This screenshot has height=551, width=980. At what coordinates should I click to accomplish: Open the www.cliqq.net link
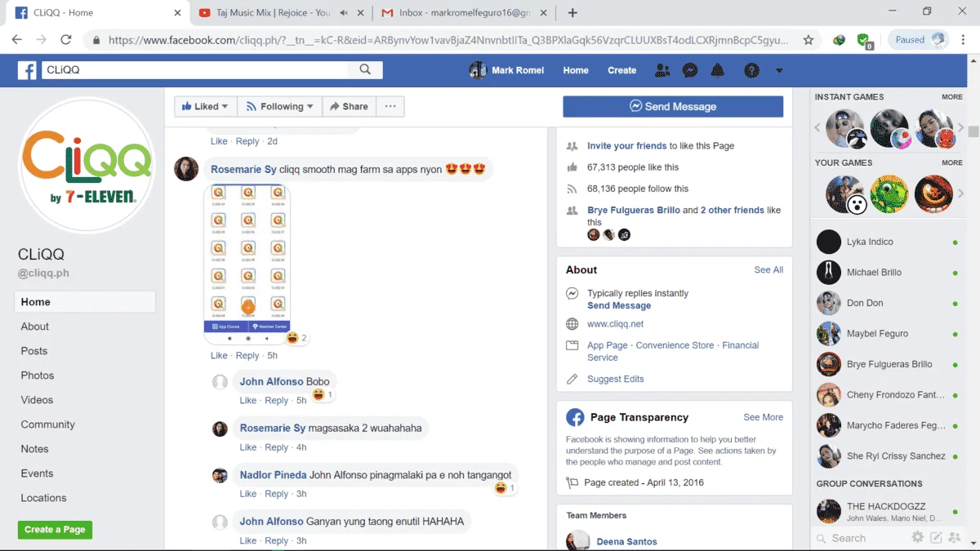click(616, 324)
